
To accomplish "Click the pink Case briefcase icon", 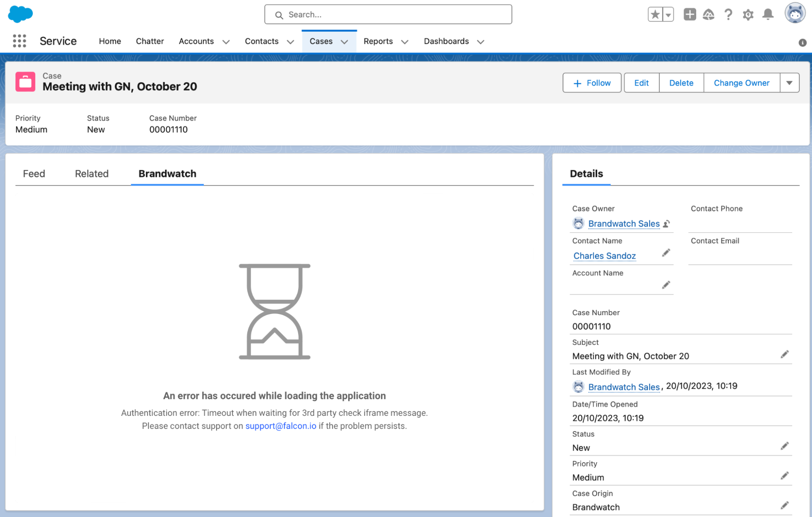I will pos(25,82).
